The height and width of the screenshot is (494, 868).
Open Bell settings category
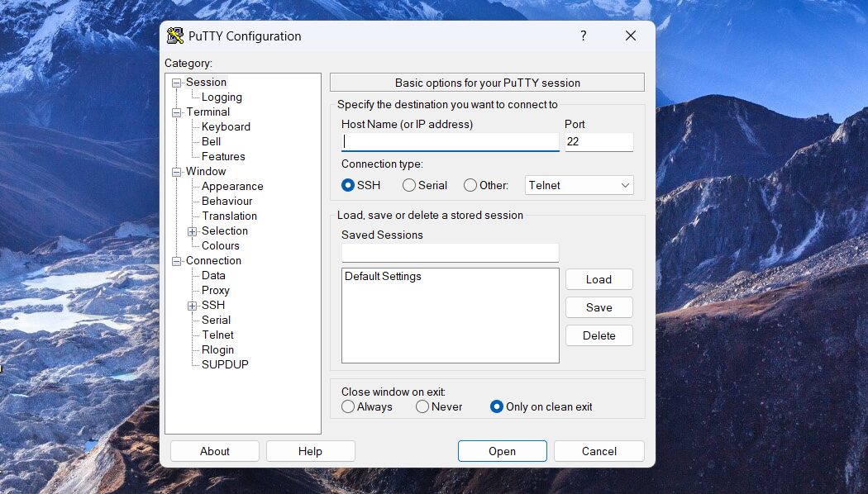(x=211, y=141)
